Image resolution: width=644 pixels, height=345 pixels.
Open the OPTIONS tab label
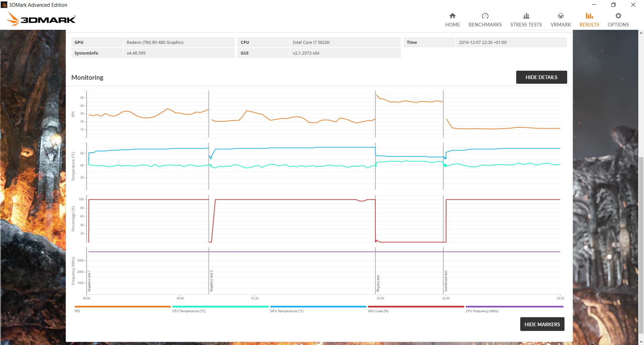click(618, 25)
